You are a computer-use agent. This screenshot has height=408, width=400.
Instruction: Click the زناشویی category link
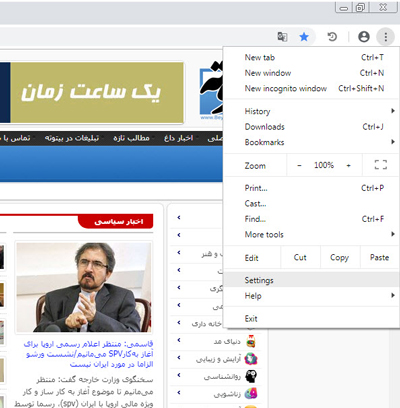tap(227, 394)
